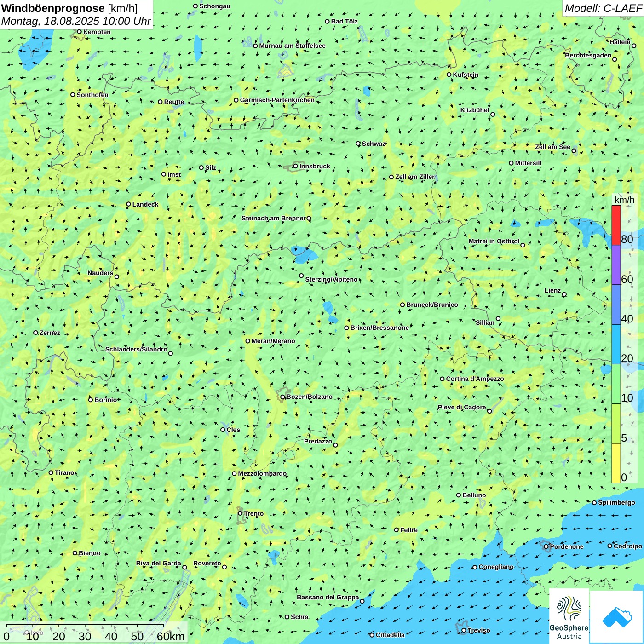This screenshot has height=644, width=644.
Task: Click the Cortina d'Ampezzo label
Action: click(475, 379)
